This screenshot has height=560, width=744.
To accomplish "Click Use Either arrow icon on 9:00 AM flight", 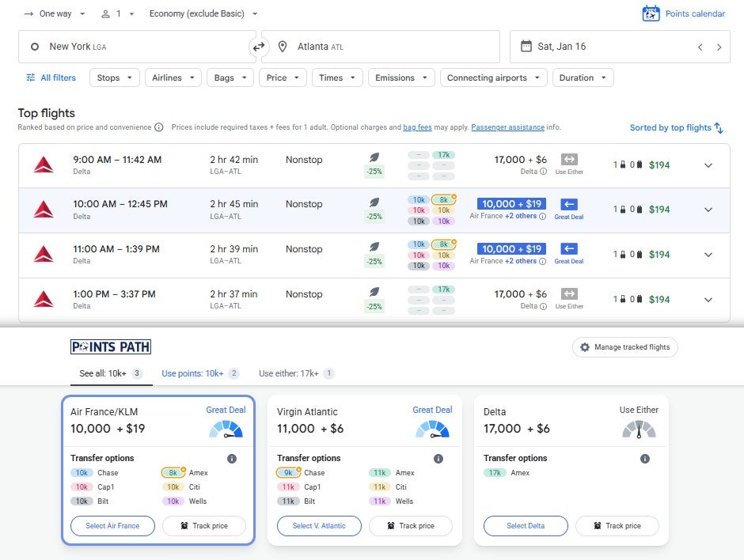I will click(x=569, y=159).
